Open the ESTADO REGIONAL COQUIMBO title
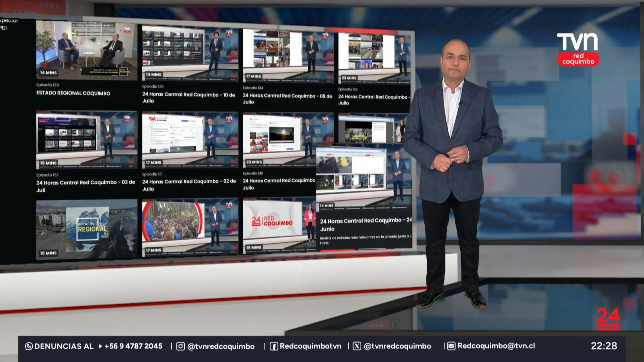 click(x=73, y=93)
